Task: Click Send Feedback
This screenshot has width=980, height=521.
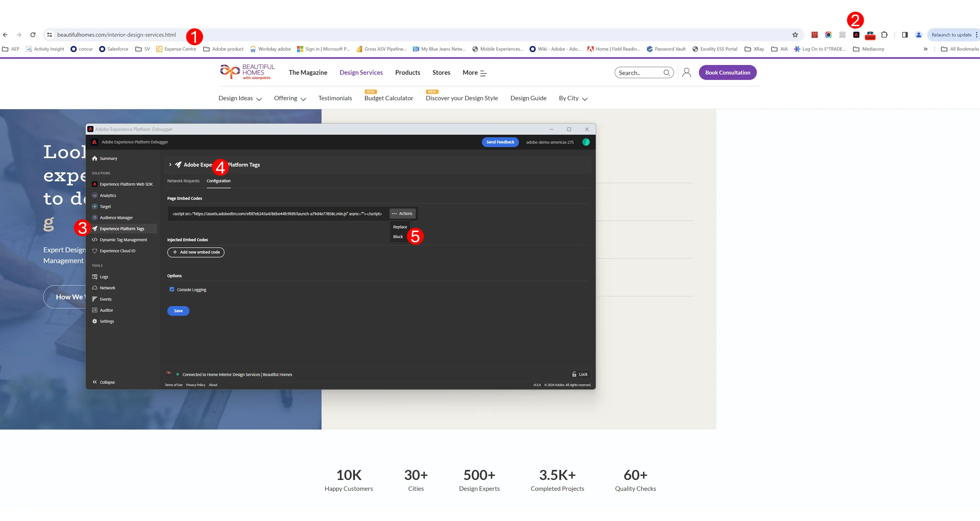Action: pyautogui.click(x=500, y=142)
